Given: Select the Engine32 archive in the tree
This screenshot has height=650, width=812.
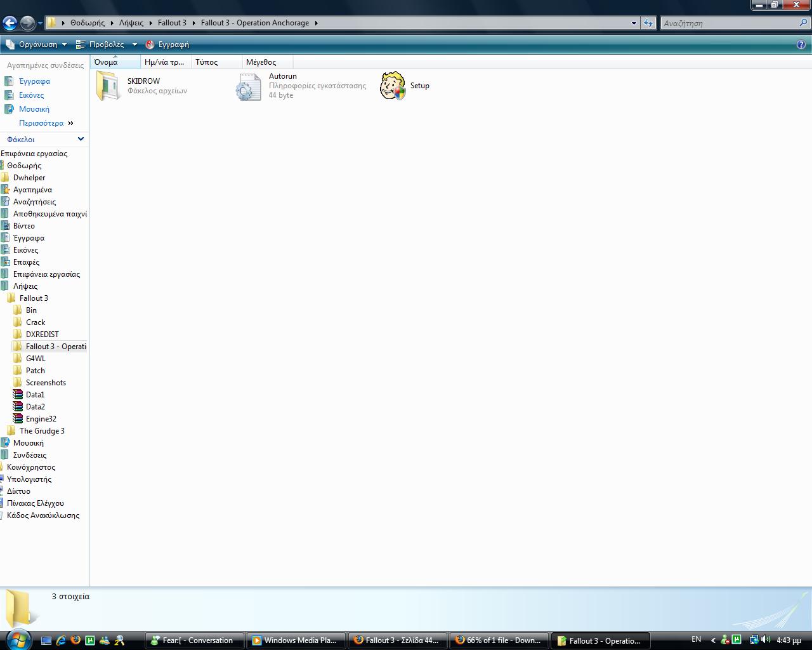Looking at the screenshot, I should pos(41,419).
